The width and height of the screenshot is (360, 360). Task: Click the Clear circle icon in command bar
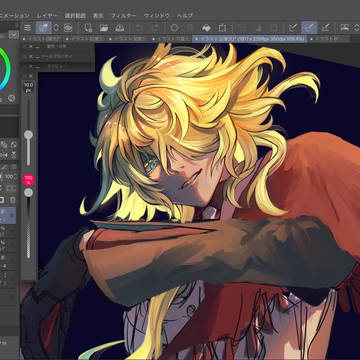pos(174,28)
